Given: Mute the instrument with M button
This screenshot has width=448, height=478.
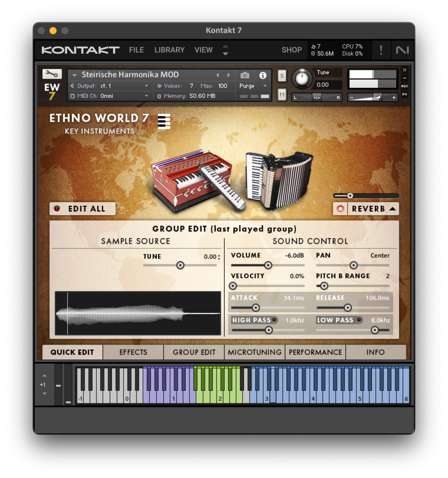Looking at the screenshot, I should click(x=282, y=95).
